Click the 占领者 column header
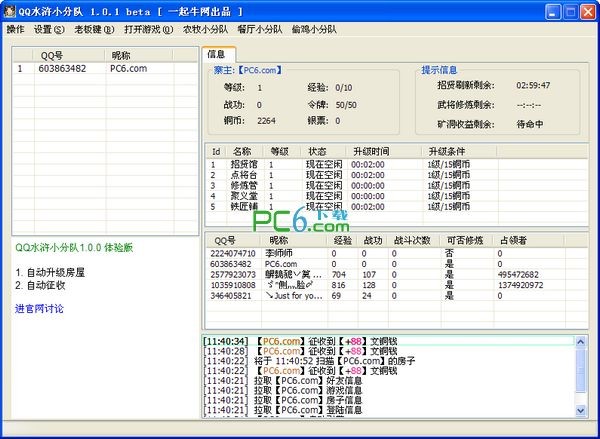The image size is (600, 439). coord(529,241)
